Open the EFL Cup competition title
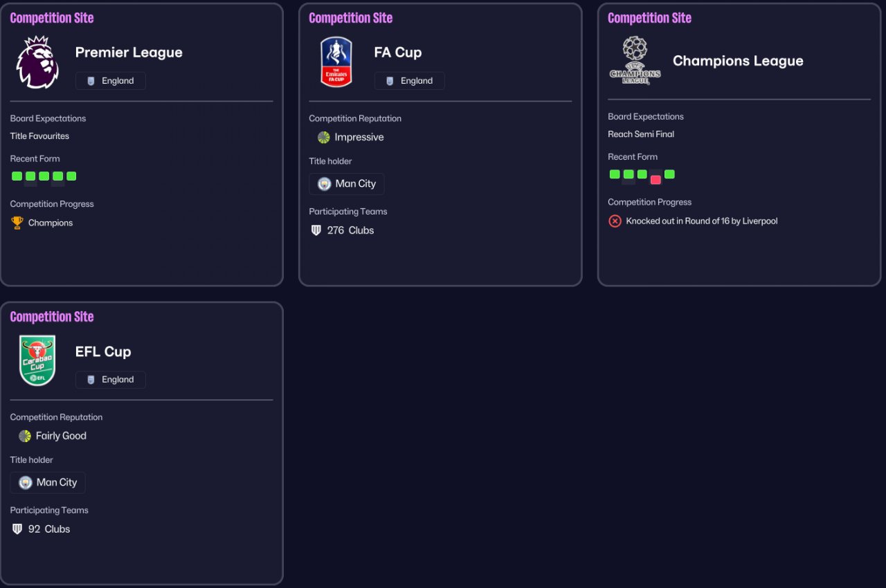 [103, 351]
